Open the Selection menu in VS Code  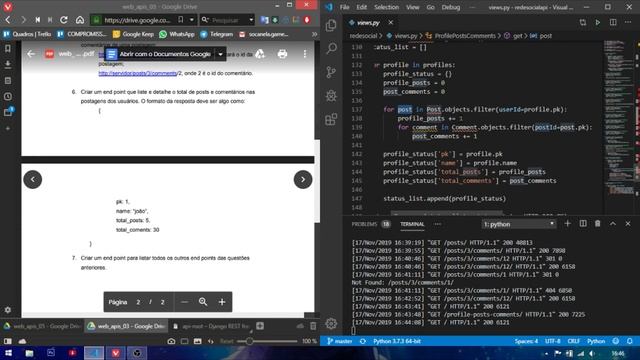click(x=386, y=7)
